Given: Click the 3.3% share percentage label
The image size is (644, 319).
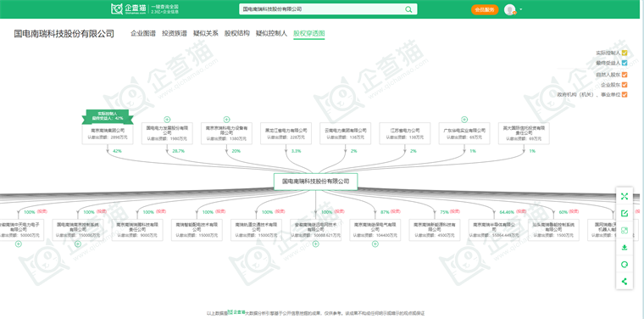Looking at the screenshot, I should click(x=296, y=151).
